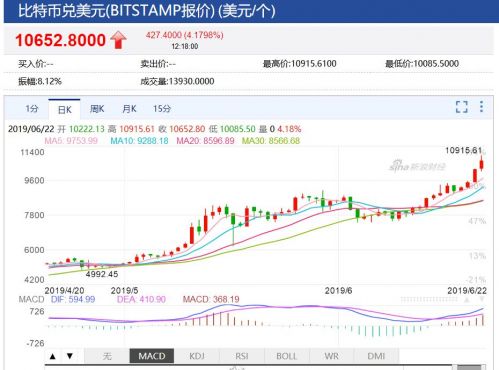Select the 日K daily candlestick tab

64,109
